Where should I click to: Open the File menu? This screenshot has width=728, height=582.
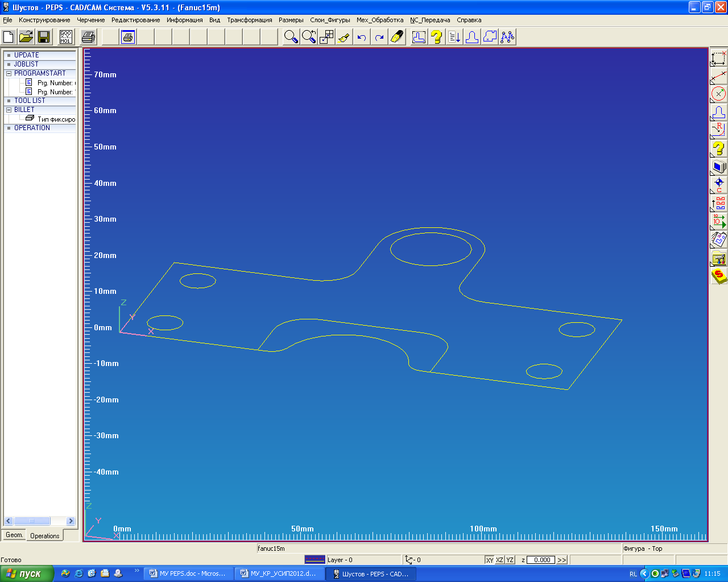(x=7, y=20)
